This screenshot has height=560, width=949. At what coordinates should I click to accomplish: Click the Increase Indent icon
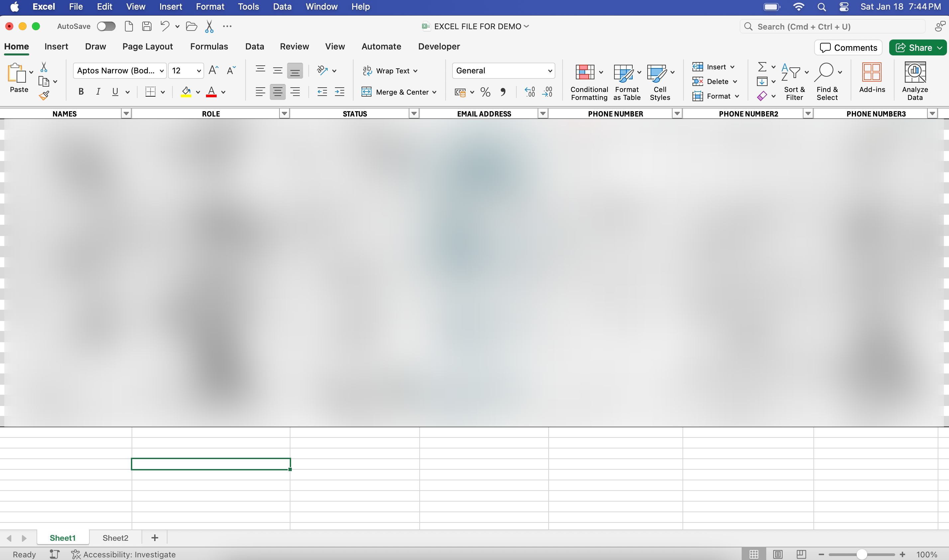click(340, 92)
